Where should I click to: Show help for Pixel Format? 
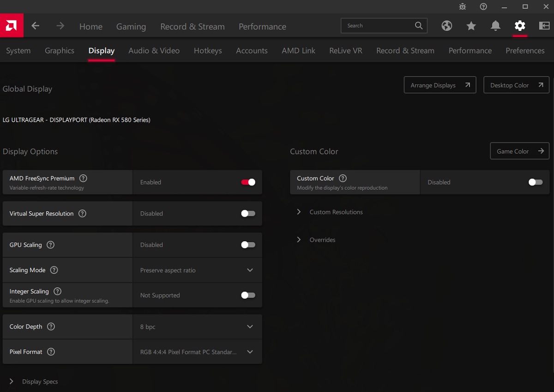point(51,352)
